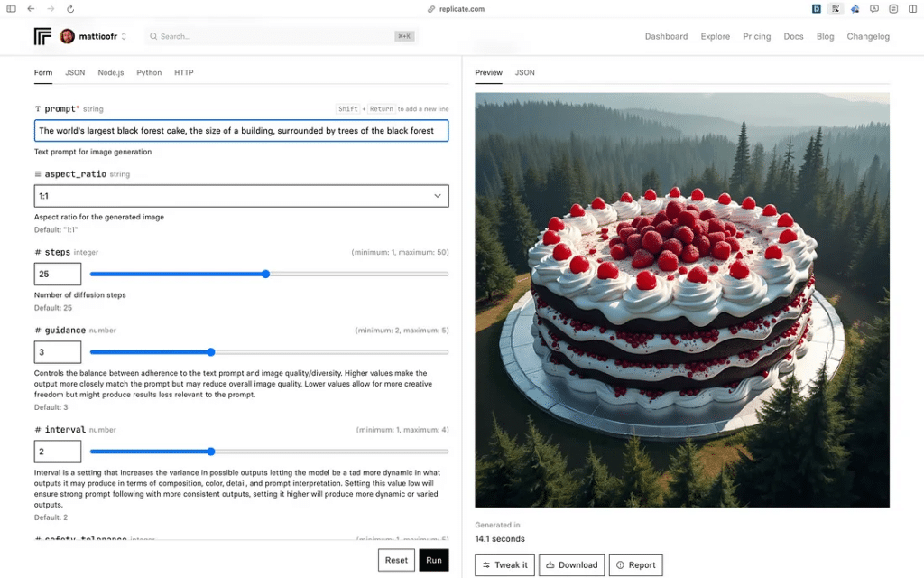Image resolution: width=924 pixels, height=578 pixels.
Task: Click the aspect_ratio list icon
Action: 38,174
